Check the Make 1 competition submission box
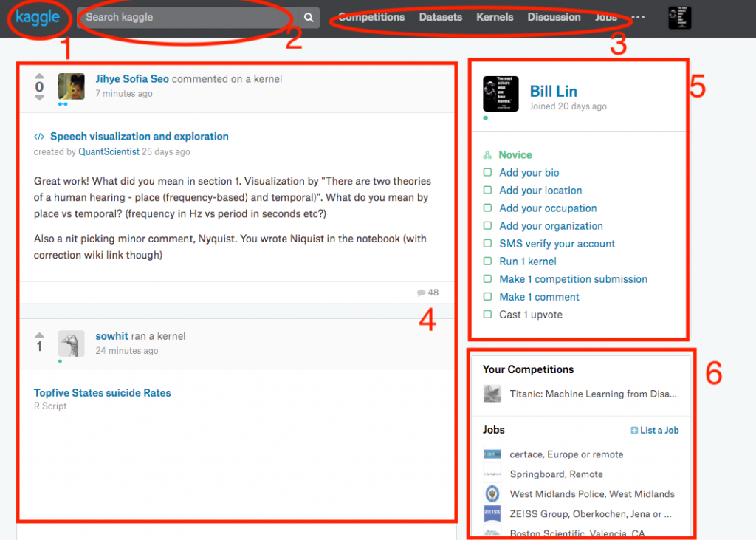The image size is (756, 540). 487,279
